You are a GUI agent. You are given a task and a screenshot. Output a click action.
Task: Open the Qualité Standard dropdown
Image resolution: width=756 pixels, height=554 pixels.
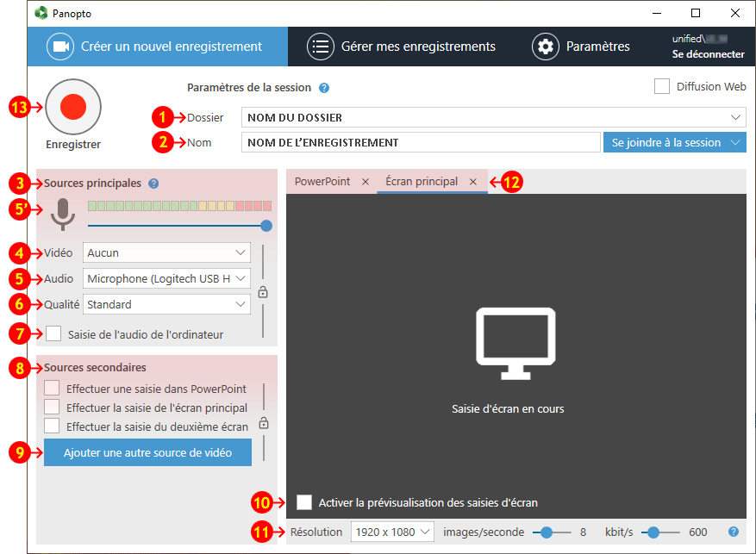pos(167,304)
